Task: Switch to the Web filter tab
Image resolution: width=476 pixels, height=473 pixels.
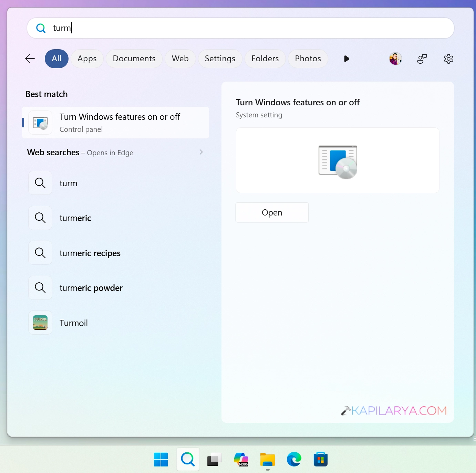Action: click(180, 59)
